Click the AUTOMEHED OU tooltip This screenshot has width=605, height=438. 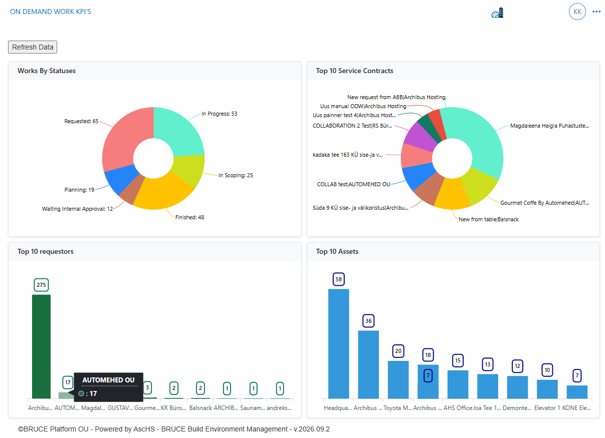(108, 387)
